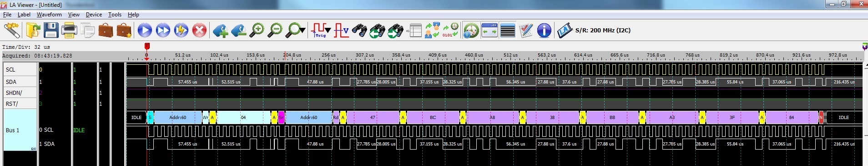Toggle the horizontal lines view button
The image size is (868, 166).
507,31
